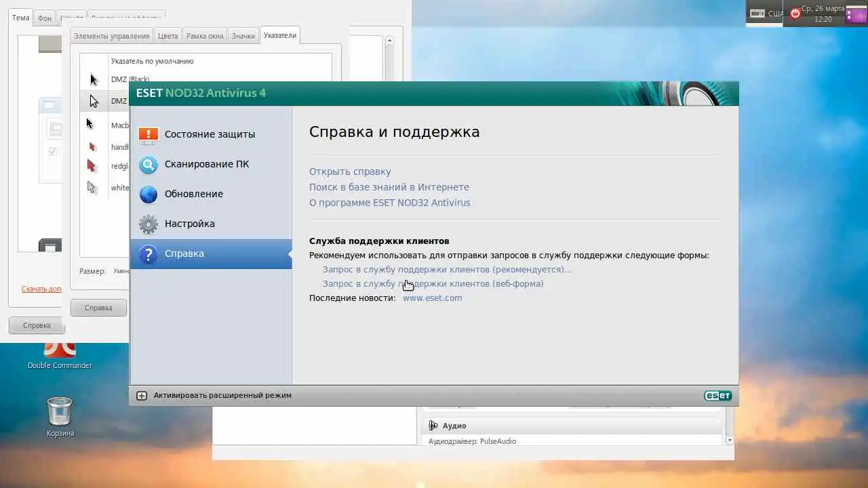Select the DMZ white outlined cursor icon
868x488 pixels.
[94, 101]
